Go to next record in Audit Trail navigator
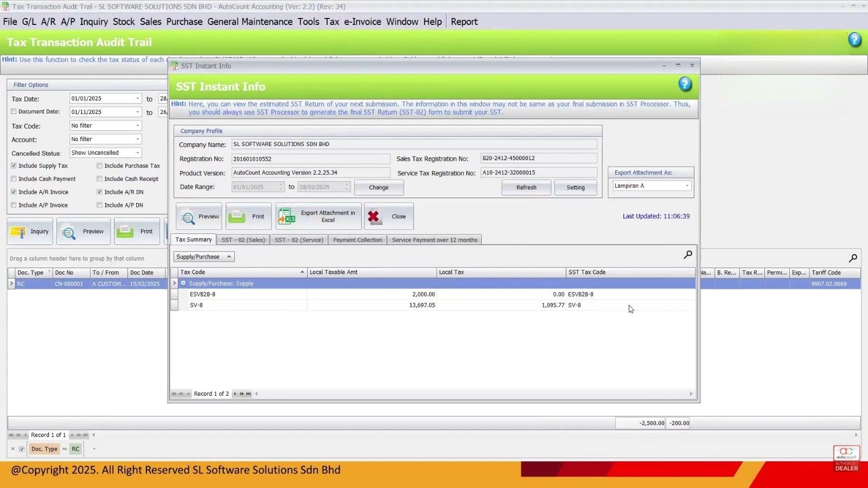The height and width of the screenshot is (488, 868). [x=72, y=435]
